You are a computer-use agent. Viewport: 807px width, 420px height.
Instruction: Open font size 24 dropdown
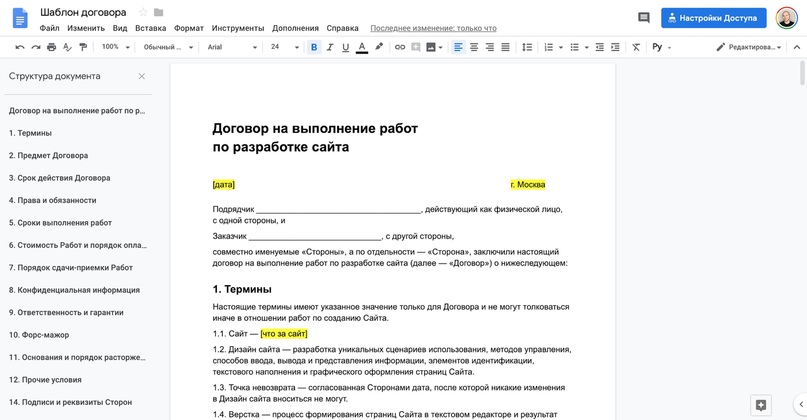285,47
